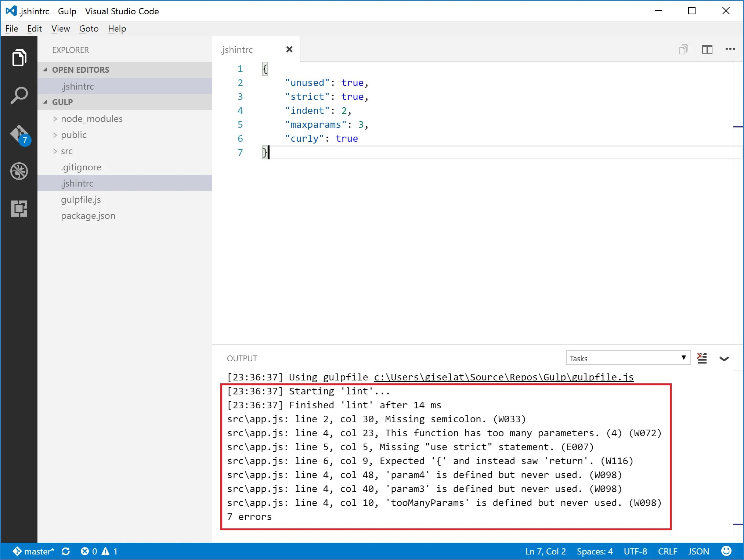Change encoding via UTF-8 in status bar

tap(635, 551)
